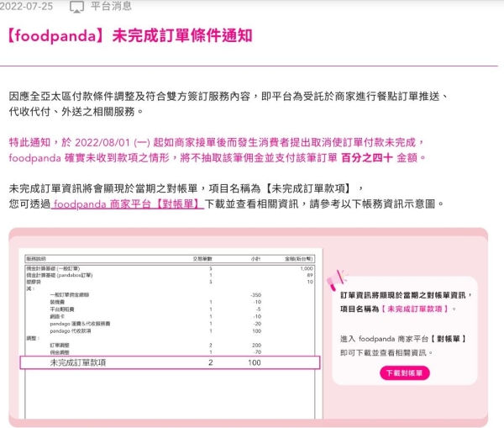504x428 pixels.
Task: Select the highlighted 未完成訂單款項 table row
Action: click(169, 362)
